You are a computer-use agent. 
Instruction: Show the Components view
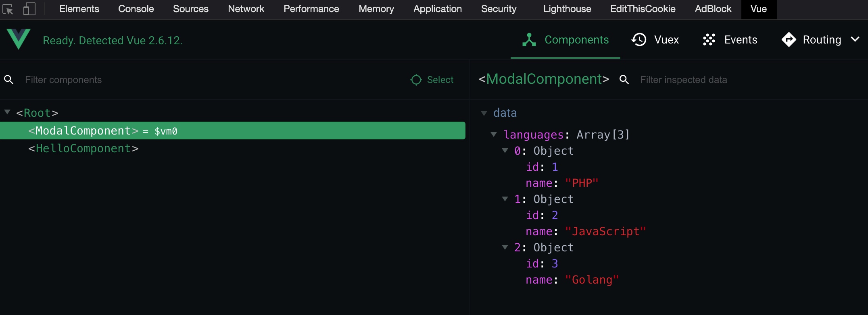click(565, 39)
